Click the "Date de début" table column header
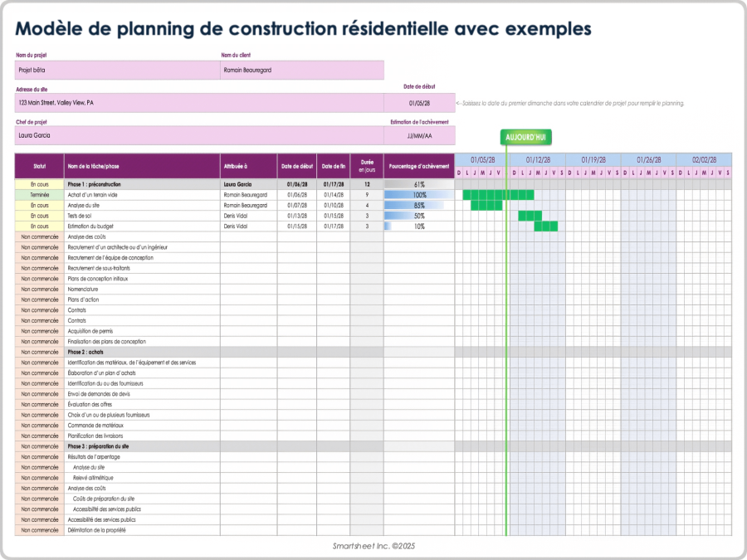 [297, 166]
